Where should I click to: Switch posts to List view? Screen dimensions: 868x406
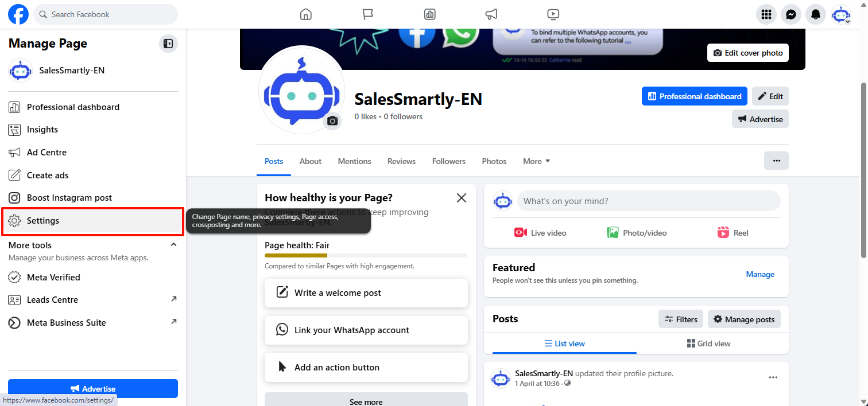(x=564, y=343)
